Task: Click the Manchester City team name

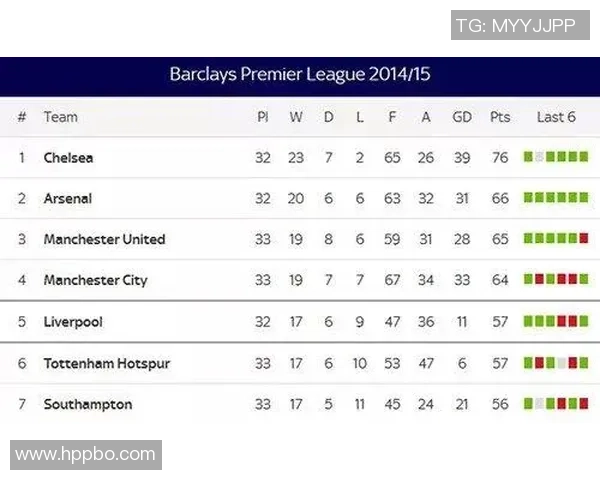Action: tap(95, 281)
